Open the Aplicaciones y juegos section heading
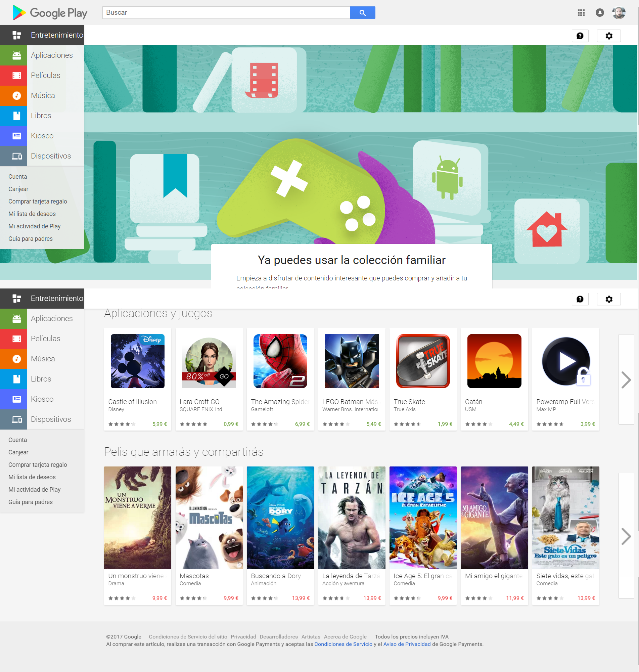Viewport: 639px width, 672px height. tap(158, 313)
